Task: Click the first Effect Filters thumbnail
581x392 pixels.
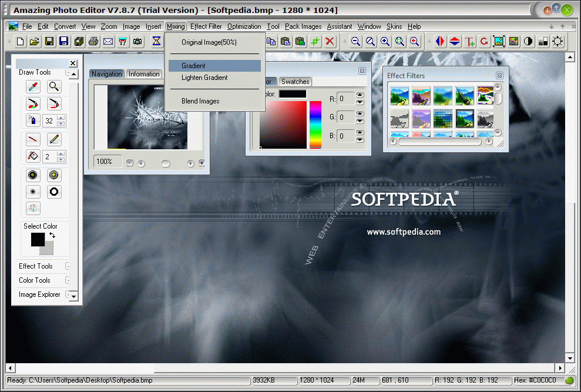Action: click(x=399, y=95)
